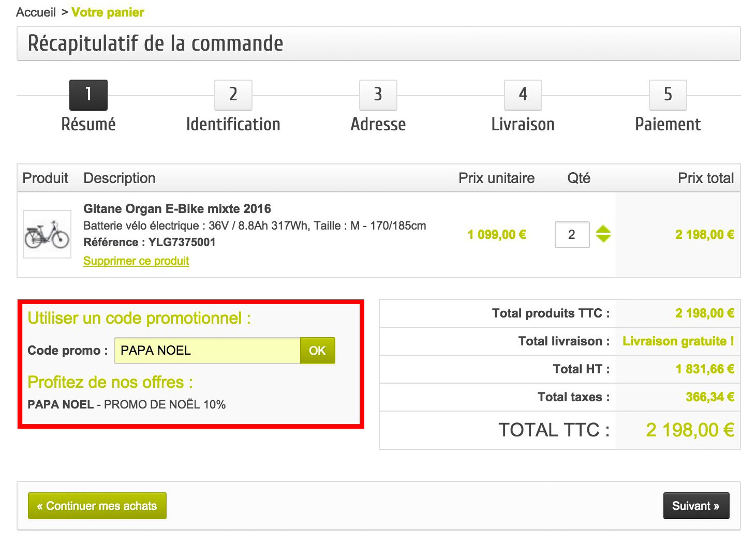Image resolution: width=756 pixels, height=545 pixels.
Task: Proceed with the Suivant button
Action: click(696, 506)
